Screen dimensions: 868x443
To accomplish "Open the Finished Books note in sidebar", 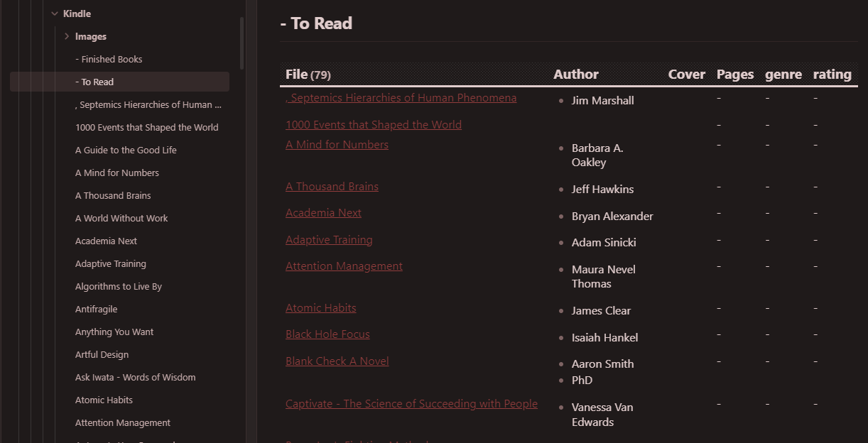I will [112, 59].
